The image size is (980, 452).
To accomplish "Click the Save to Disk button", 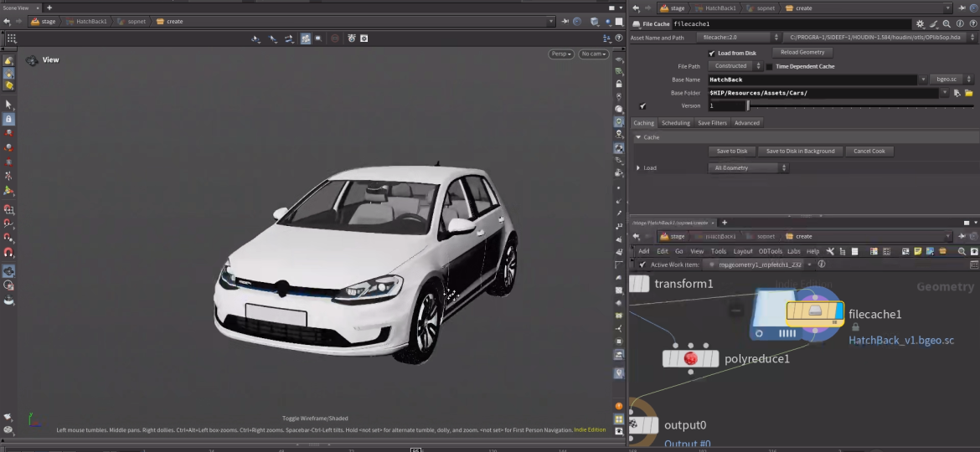I will [x=731, y=152].
